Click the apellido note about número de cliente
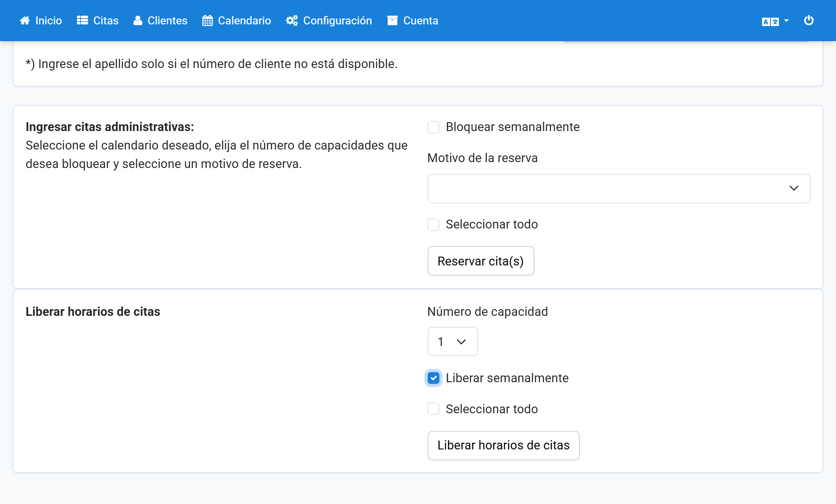This screenshot has width=836, height=504. 211,64
